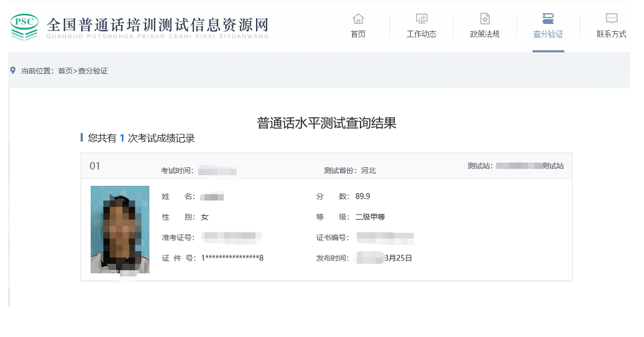
Task: Click 查分验证 in the breadcrumb path
Action: (93, 71)
